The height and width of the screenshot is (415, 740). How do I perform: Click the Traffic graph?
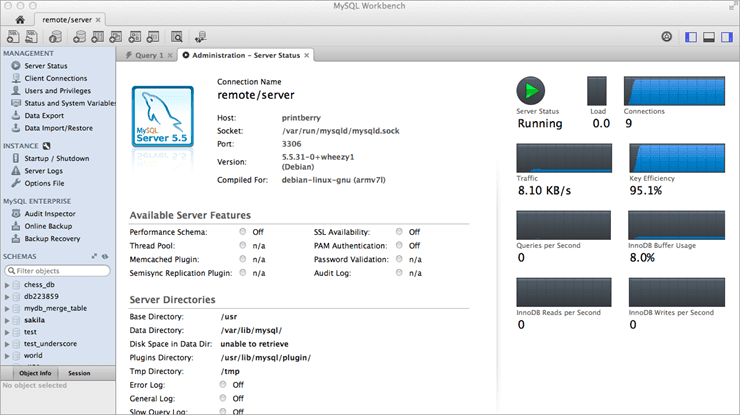564,158
